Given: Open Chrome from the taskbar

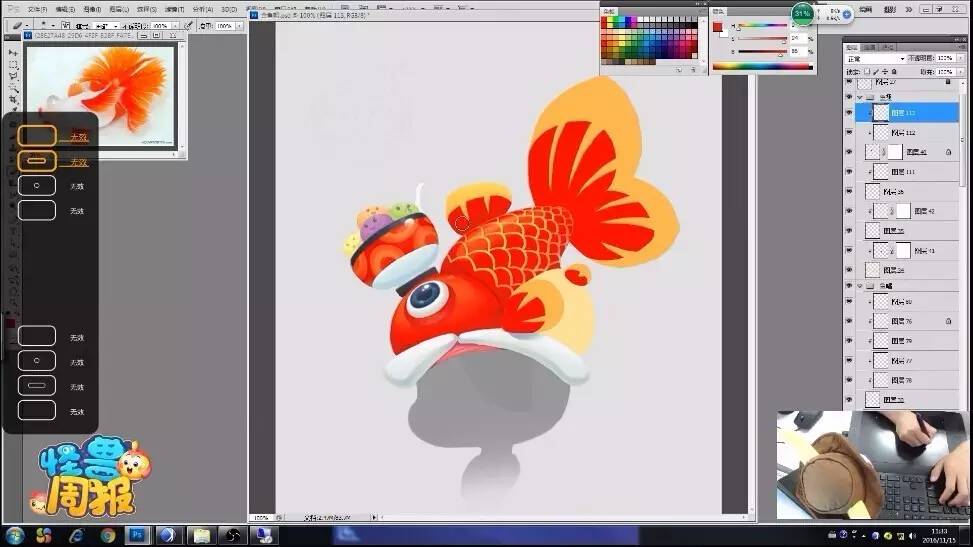Looking at the screenshot, I should [107, 535].
